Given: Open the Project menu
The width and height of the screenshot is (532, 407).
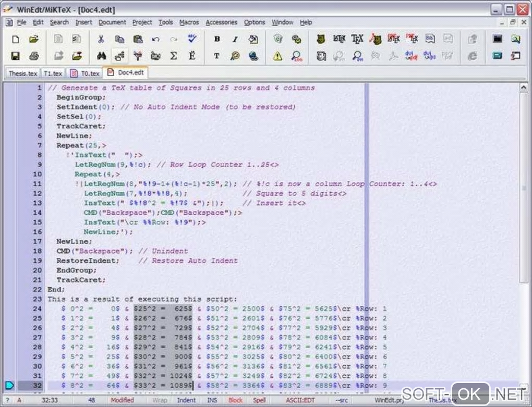Looking at the screenshot, I should (142, 22).
